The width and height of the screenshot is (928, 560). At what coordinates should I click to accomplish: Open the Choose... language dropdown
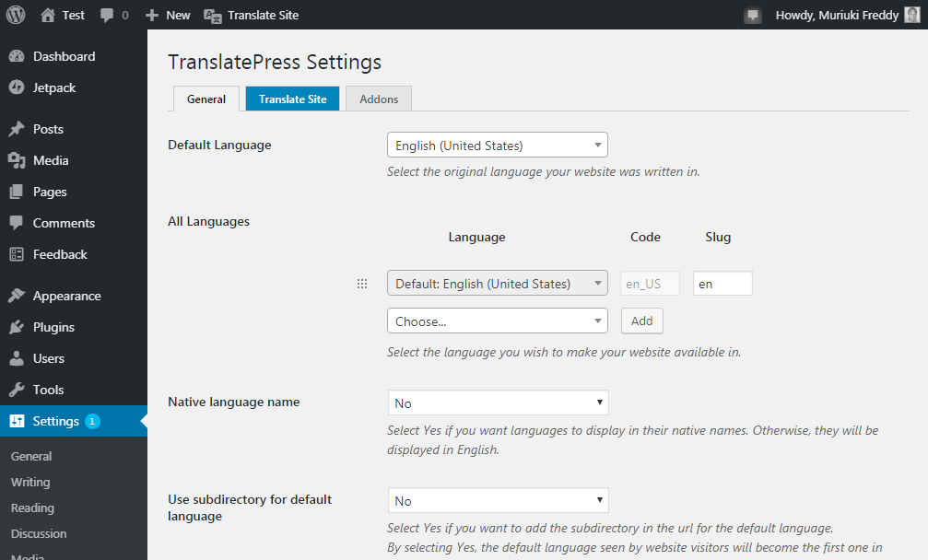pyautogui.click(x=497, y=321)
